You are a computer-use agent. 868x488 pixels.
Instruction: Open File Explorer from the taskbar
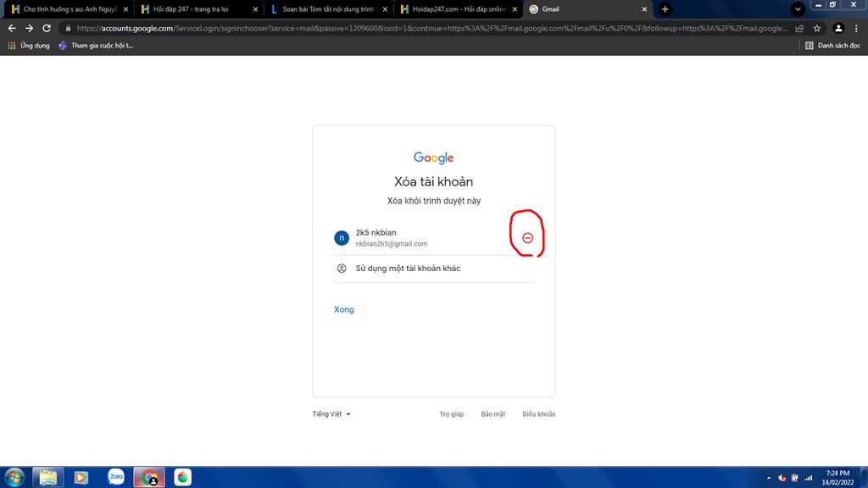click(x=48, y=477)
